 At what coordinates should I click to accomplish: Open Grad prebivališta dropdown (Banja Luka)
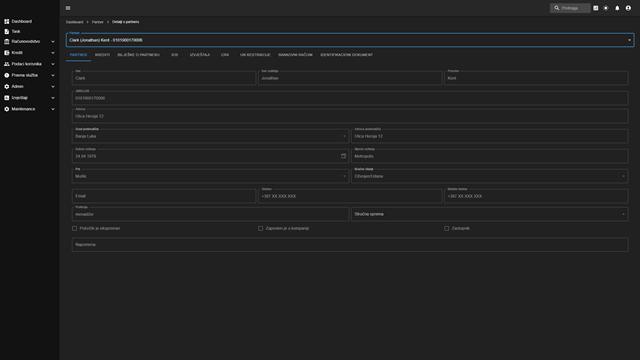click(210, 136)
